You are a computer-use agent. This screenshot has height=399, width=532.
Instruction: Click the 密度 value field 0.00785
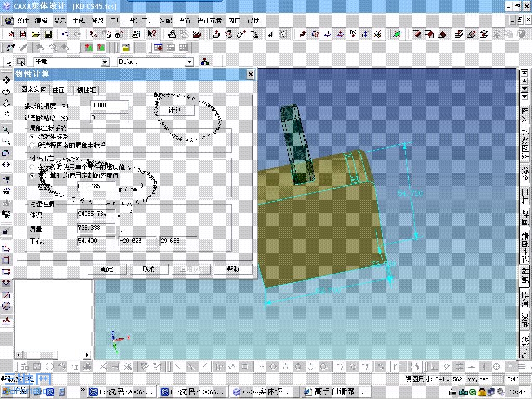tap(96, 187)
